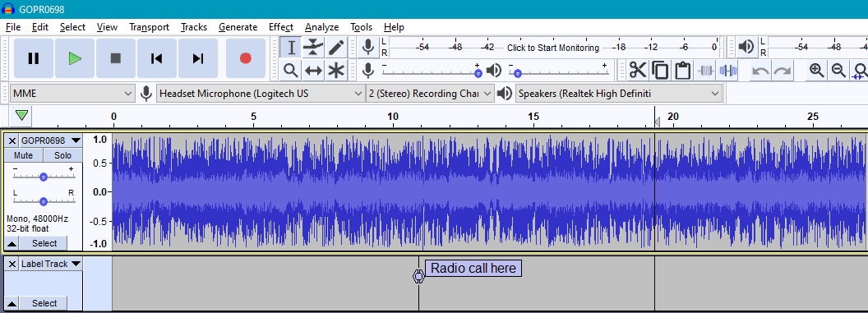Viewport: 868px width, 313px height.
Task: Click the Cut scissors icon
Action: [x=638, y=70]
